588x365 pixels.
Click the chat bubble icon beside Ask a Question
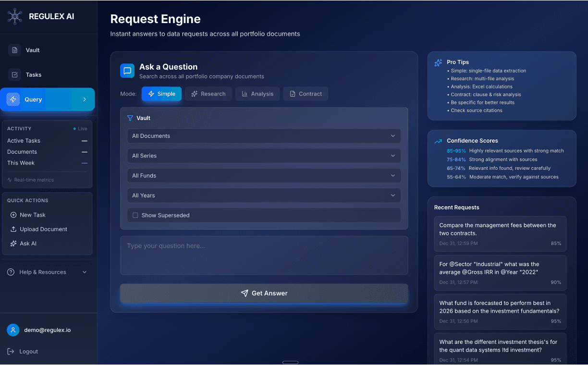(127, 71)
